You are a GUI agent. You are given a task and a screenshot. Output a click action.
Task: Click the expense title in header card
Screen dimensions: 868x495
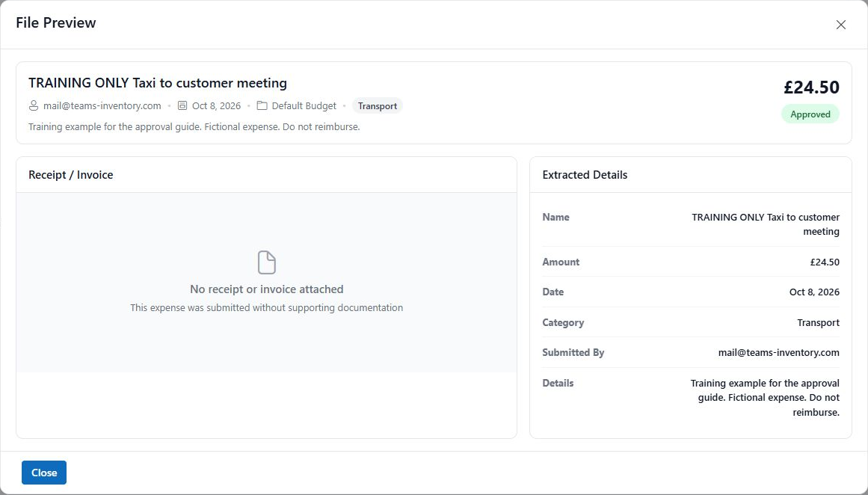point(158,83)
